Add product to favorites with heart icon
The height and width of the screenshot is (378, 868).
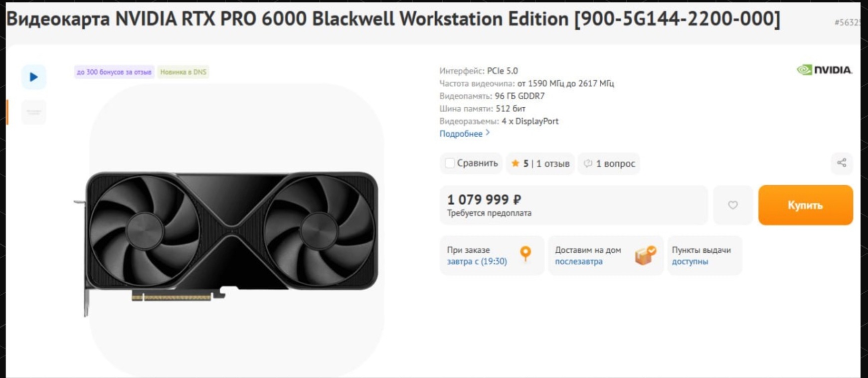[732, 205]
